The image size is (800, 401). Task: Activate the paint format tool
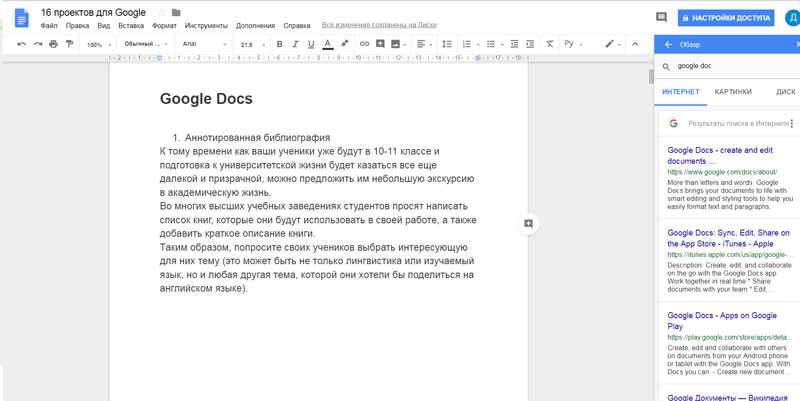pos(69,44)
